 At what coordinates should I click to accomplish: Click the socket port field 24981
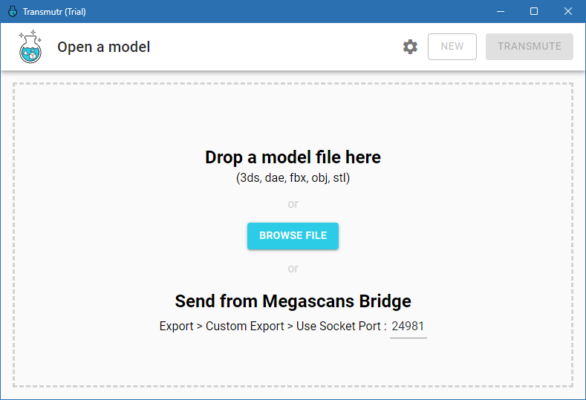pos(408,327)
